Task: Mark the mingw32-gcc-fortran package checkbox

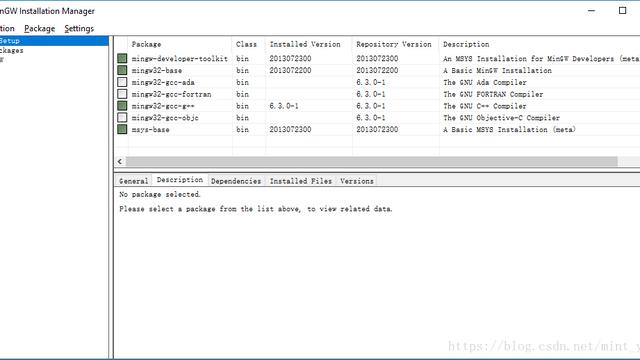Action: point(122,94)
